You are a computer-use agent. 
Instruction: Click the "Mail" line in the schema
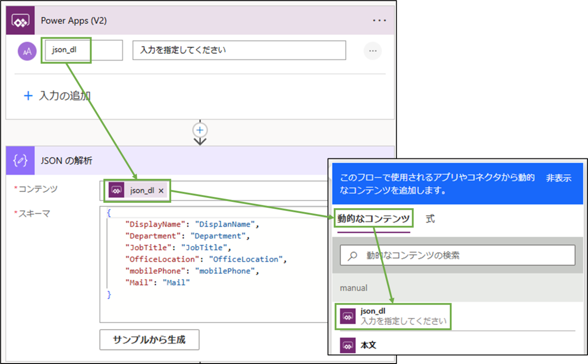[157, 283]
